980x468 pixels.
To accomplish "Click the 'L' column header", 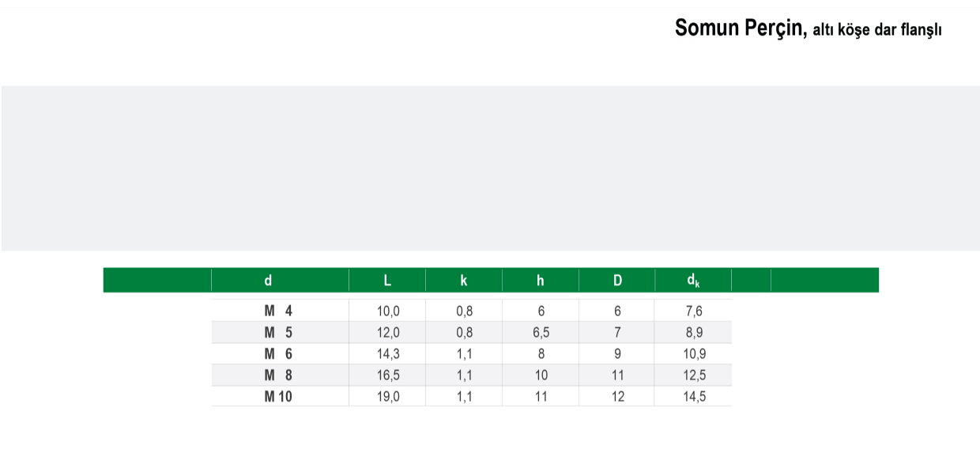I will (387, 280).
